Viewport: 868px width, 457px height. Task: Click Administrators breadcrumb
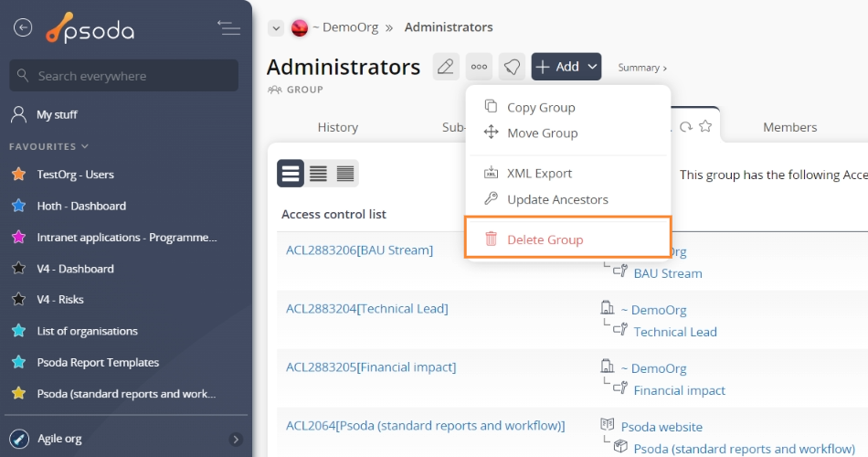coord(449,27)
